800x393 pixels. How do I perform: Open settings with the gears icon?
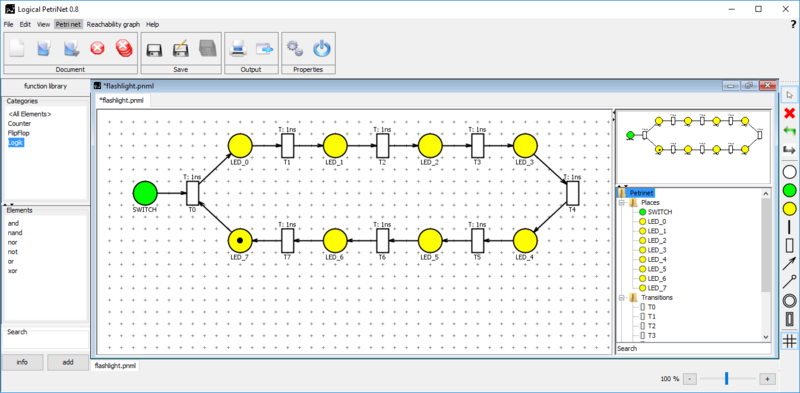coord(295,48)
